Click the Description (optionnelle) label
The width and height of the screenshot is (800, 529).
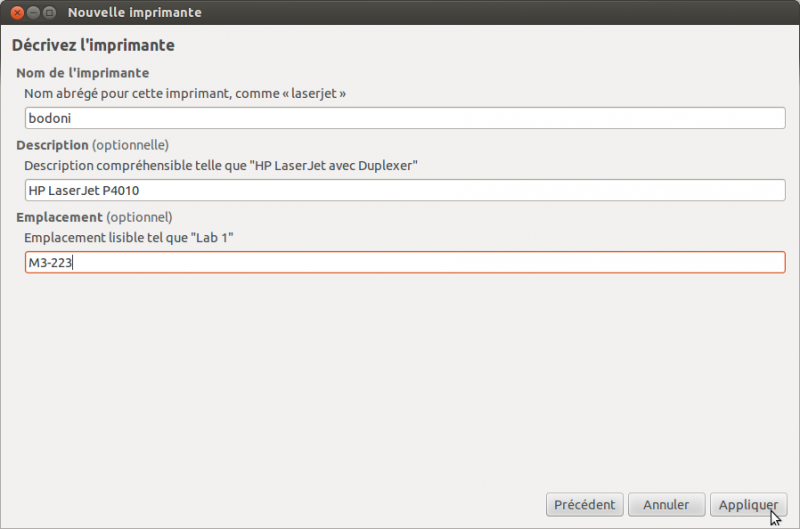[92, 145]
